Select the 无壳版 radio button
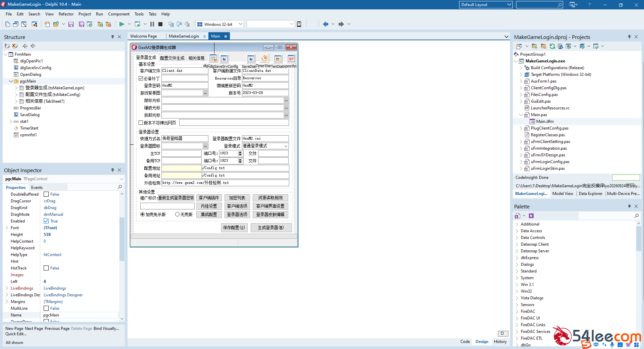 click(x=177, y=214)
